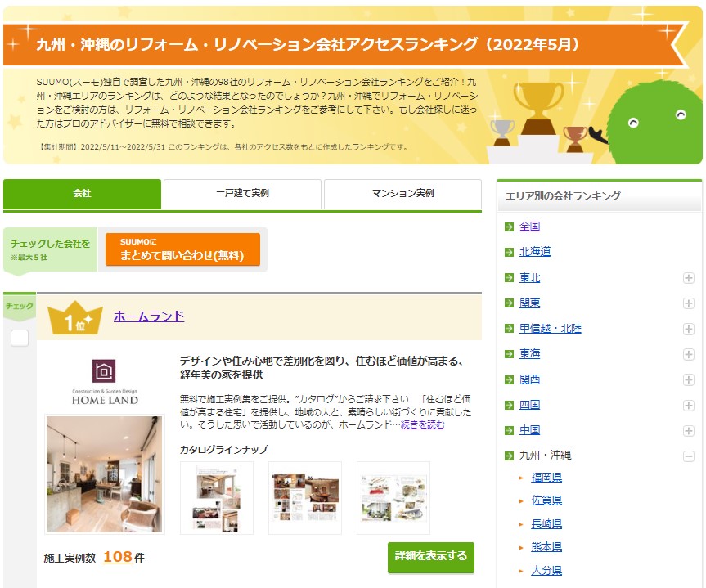Open the 東北 area ranking link
Screen dimensions: 706x588
click(529, 278)
